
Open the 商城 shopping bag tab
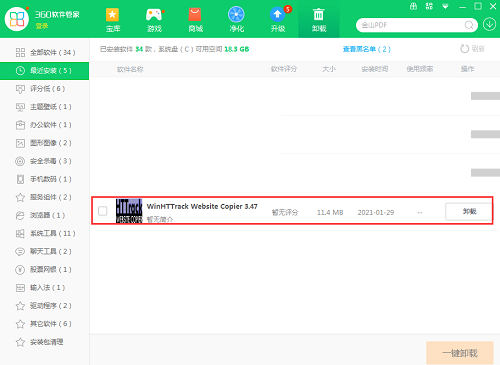pos(195,19)
